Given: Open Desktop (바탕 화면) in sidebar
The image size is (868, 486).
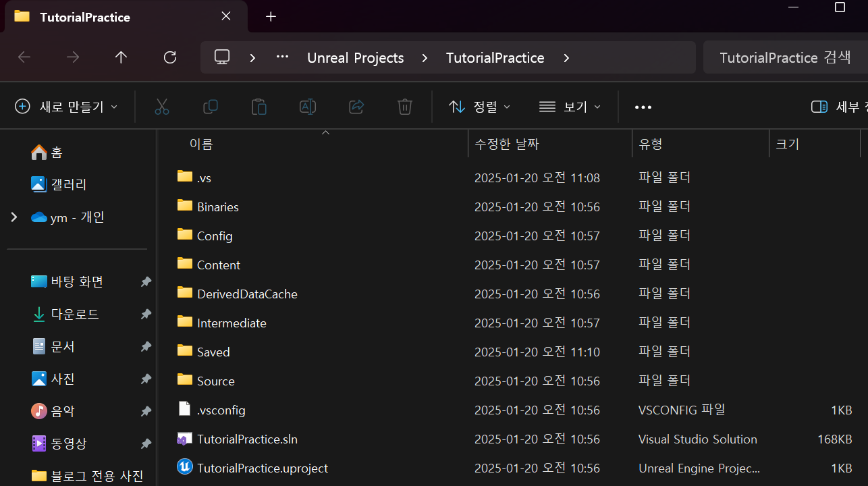Looking at the screenshot, I should tap(67, 282).
